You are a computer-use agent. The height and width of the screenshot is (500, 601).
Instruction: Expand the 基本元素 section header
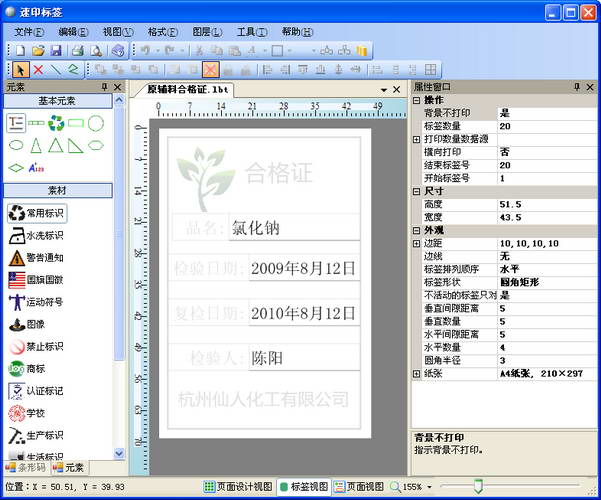coord(58,101)
